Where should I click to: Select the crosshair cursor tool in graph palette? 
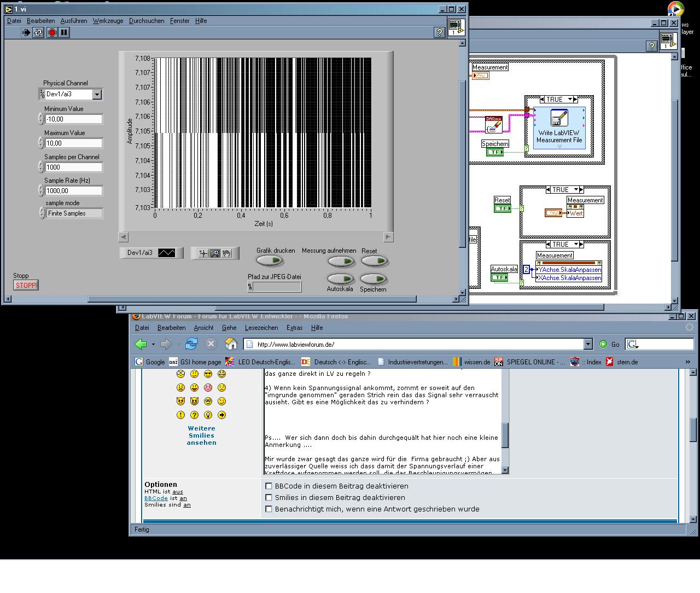203,253
